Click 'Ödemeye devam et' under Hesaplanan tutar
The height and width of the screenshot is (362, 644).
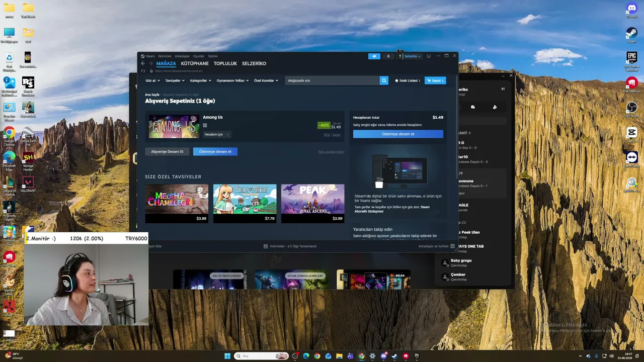[x=398, y=134]
